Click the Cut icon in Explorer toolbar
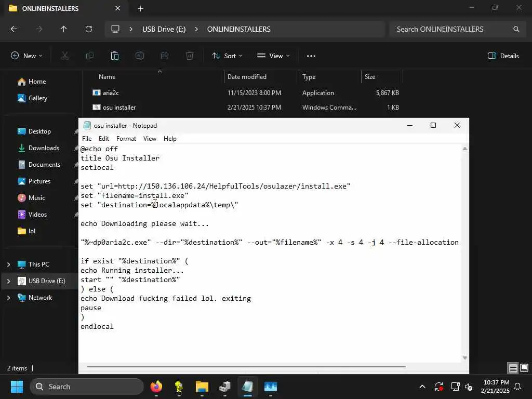 click(x=65, y=56)
